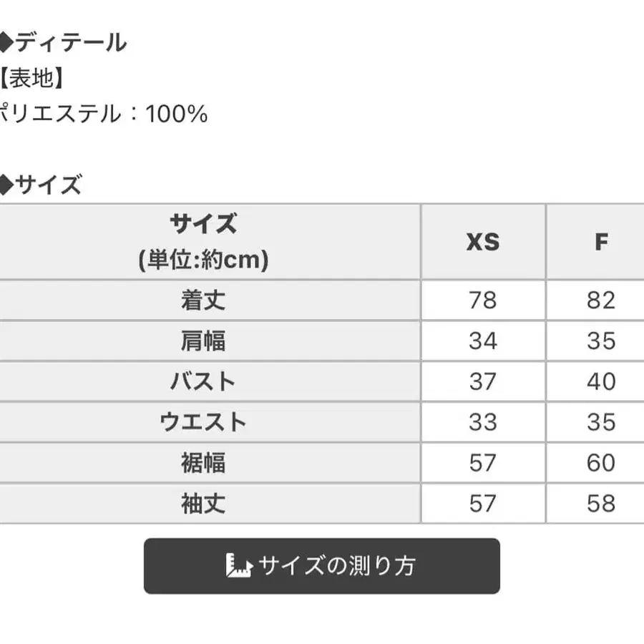Click the ◆サイズ section heading

(41, 185)
